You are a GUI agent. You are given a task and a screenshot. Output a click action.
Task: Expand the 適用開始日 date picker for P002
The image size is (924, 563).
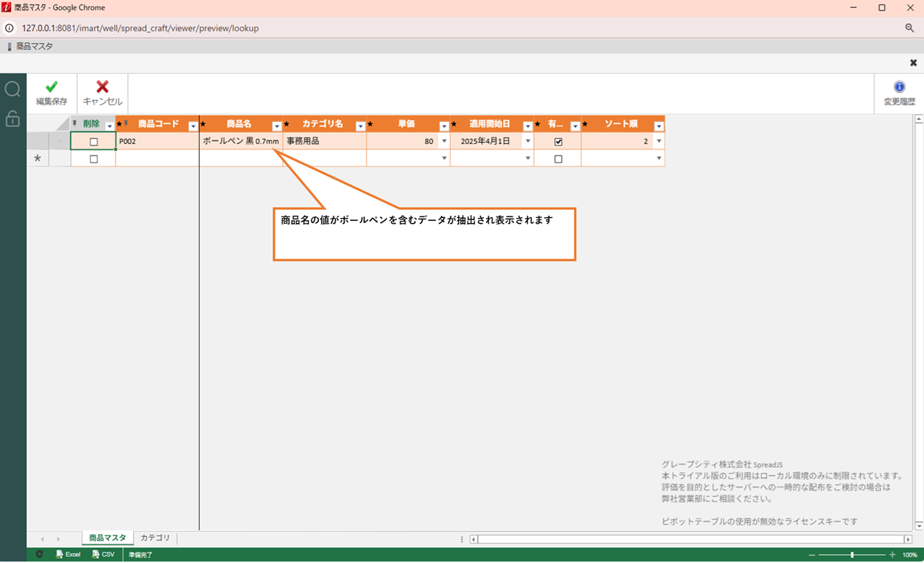pos(527,142)
